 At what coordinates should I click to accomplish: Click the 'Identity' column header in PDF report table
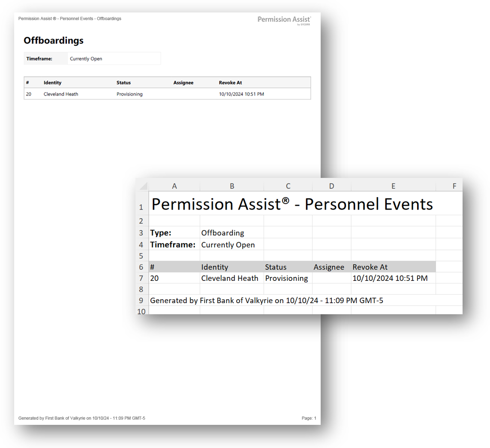tap(52, 83)
